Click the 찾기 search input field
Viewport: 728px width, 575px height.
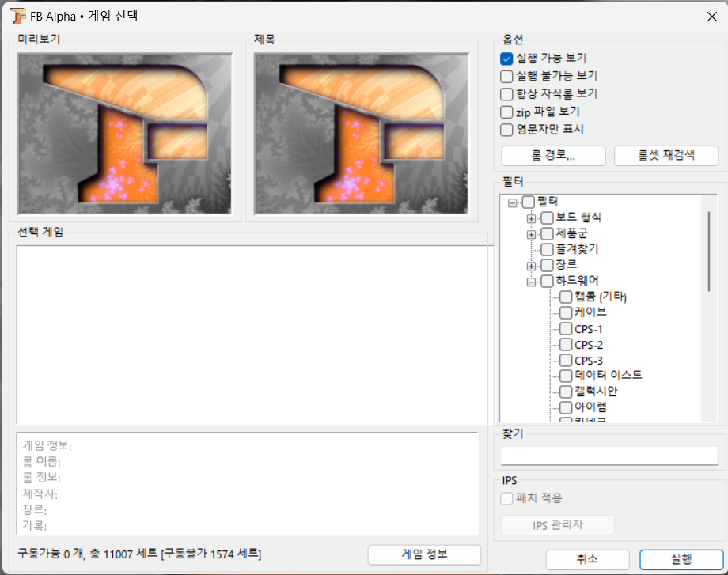tap(609, 456)
